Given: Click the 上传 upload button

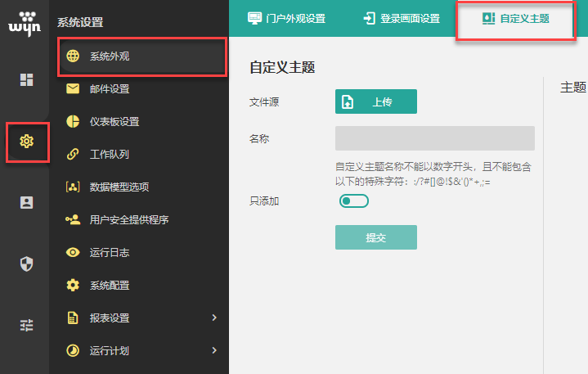Looking at the screenshot, I should [x=376, y=101].
